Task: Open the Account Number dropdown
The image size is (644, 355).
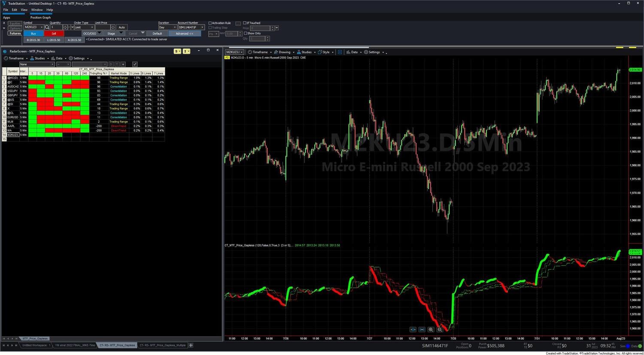Action: (x=191, y=27)
